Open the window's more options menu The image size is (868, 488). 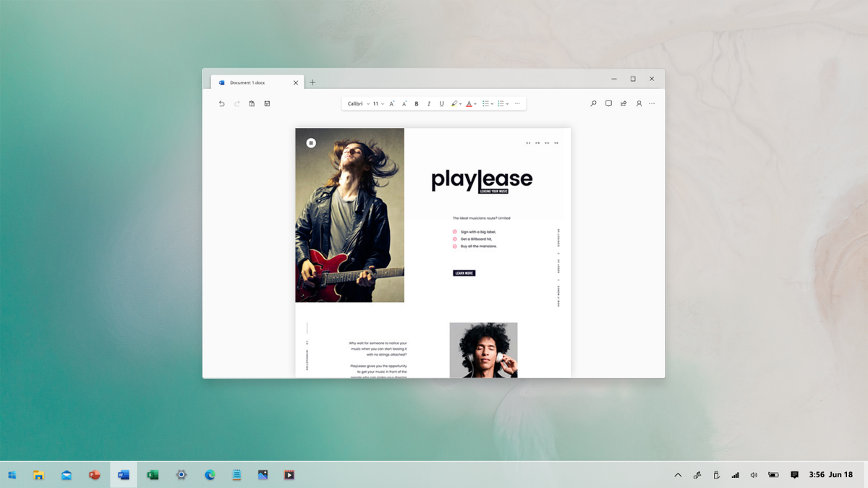[x=652, y=104]
